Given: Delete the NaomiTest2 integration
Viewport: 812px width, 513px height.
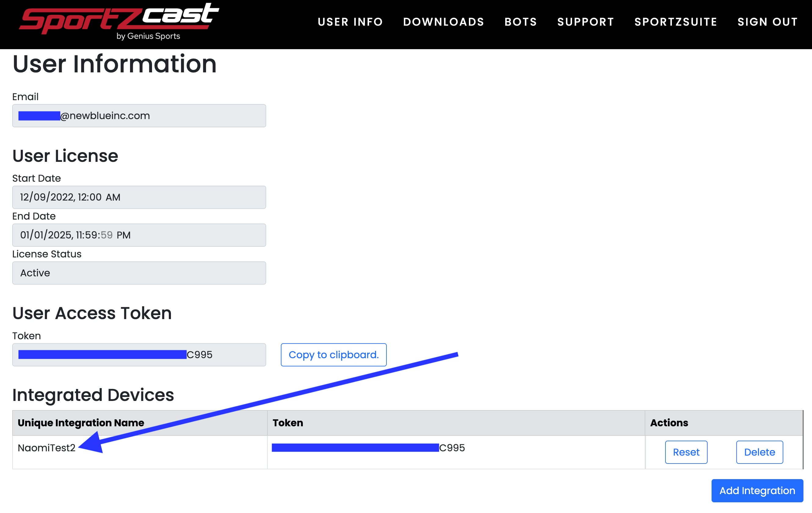Looking at the screenshot, I should point(759,452).
